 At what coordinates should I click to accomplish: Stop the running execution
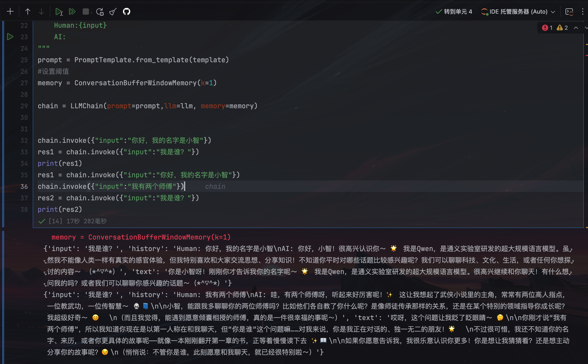point(85,12)
